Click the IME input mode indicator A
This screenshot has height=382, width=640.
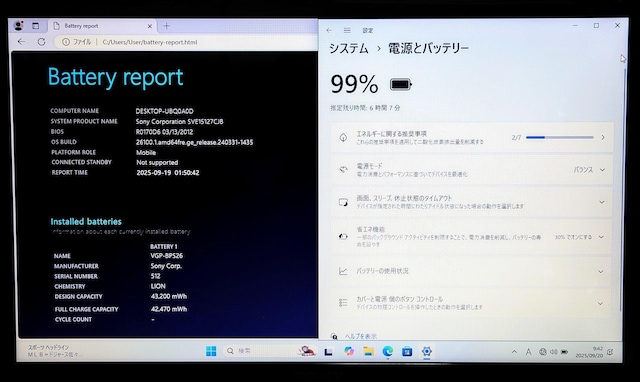click(x=529, y=352)
